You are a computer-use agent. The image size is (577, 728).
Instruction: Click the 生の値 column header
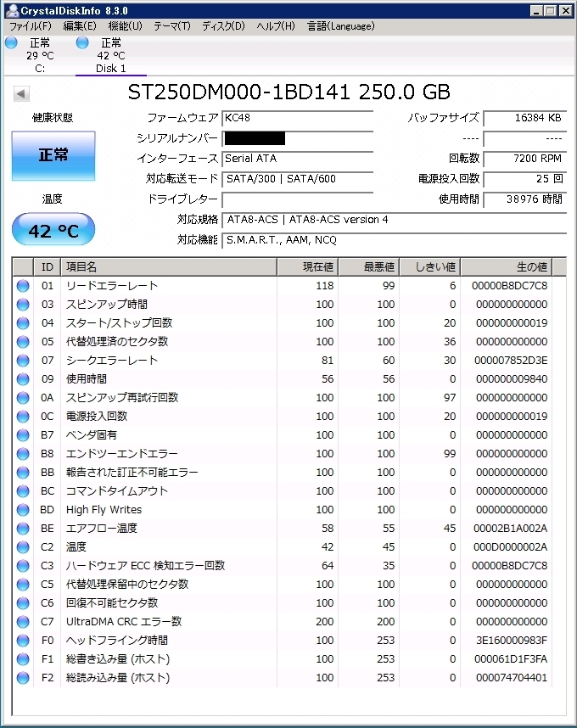[507, 267]
